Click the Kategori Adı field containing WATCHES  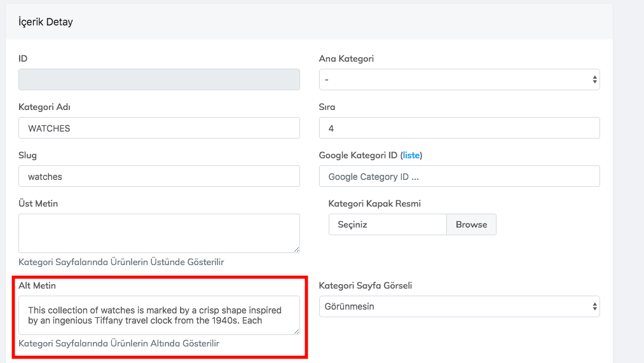click(159, 128)
